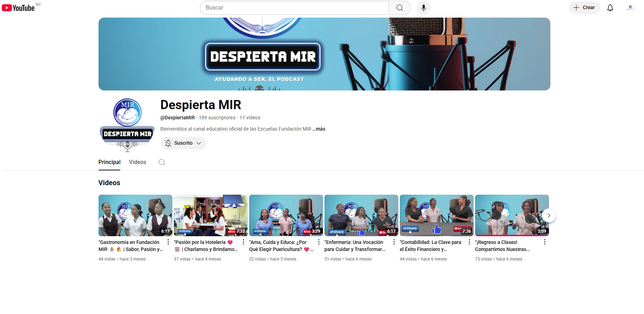Open the ¡Regreso a Clases! title
Viewport: 644px width, 314px height.
click(503, 246)
